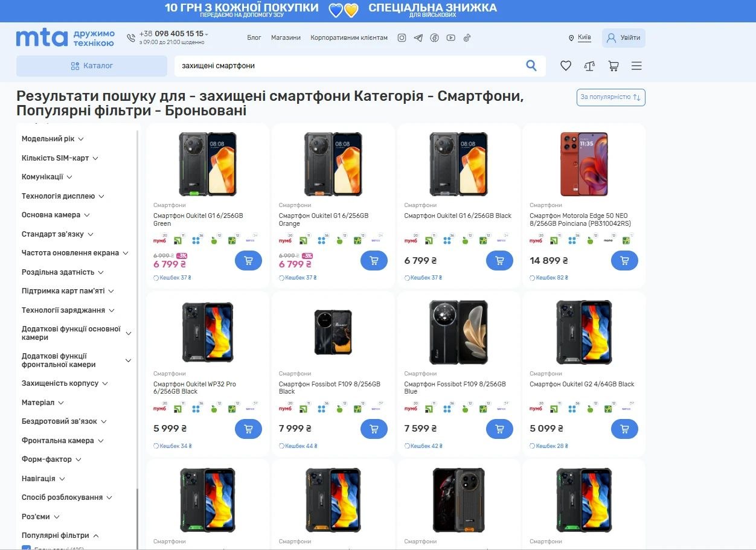Uncheck the first filter under Популярні фільтри
Screen dimensions: 756x550
coord(25,548)
